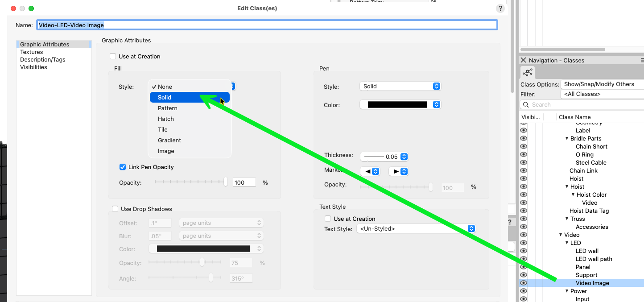Close the Navigation - Classes palette

click(524, 60)
